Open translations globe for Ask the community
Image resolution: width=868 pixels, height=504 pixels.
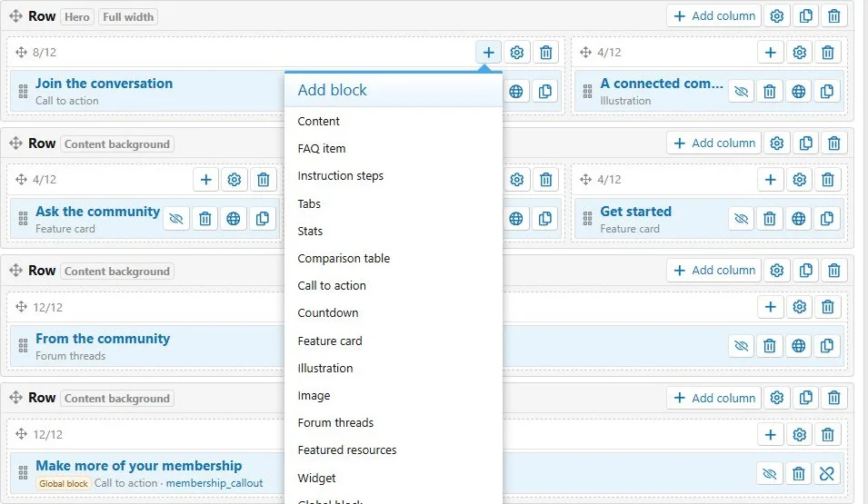tap(233, 219)
